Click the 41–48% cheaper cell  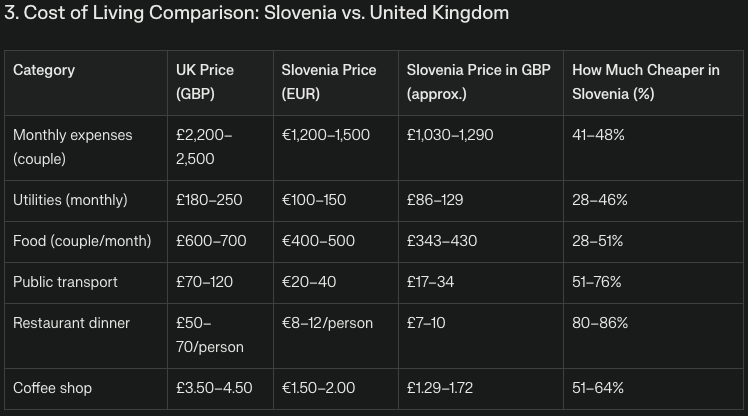(x=598, y=134)
